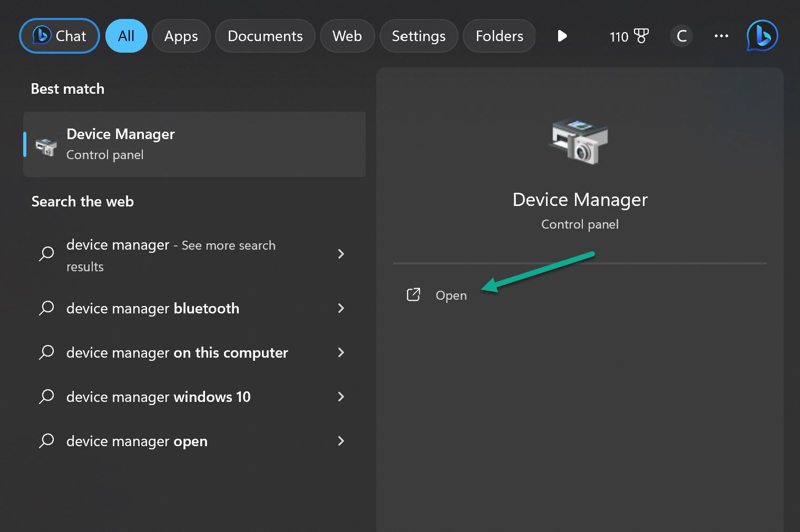Expand chevron for 'device manager bluetooth'
800x532 pixels.
(341, 308)
